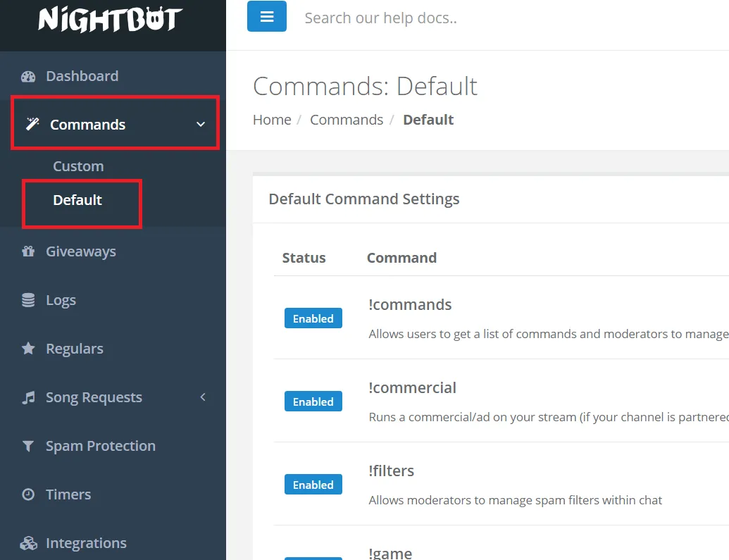Click the Commands magic wand icon

tap(32, 125)
